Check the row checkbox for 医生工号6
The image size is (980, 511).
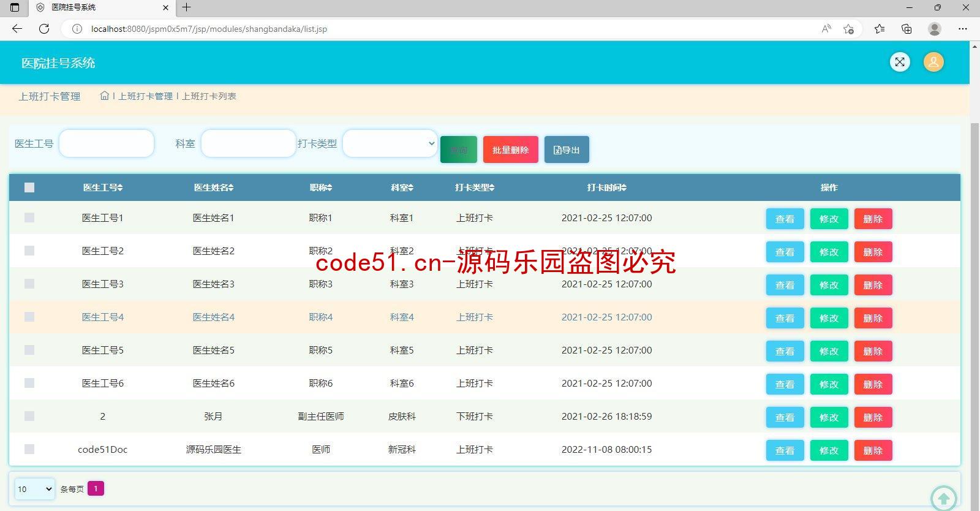29,383
